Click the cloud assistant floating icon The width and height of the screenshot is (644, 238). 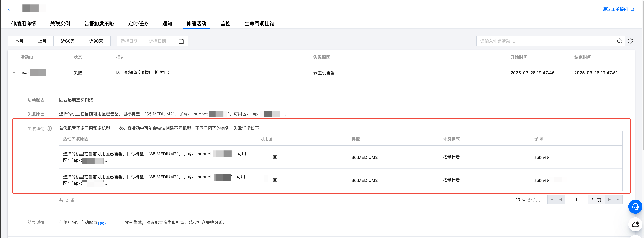[x=635, y=224]
